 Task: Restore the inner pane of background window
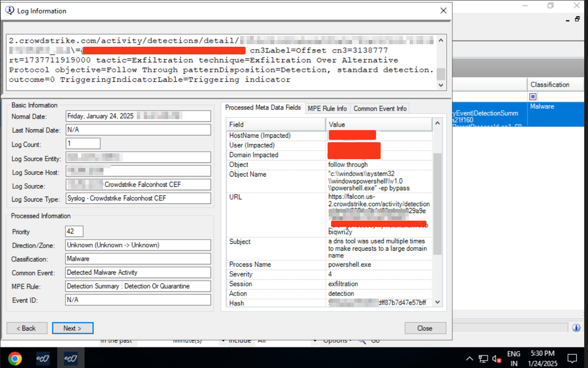click(x=577, y=19)
